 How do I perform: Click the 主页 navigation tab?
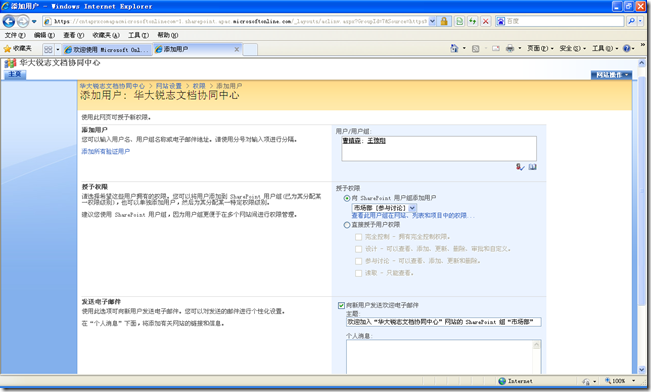[x=15, y=74]
